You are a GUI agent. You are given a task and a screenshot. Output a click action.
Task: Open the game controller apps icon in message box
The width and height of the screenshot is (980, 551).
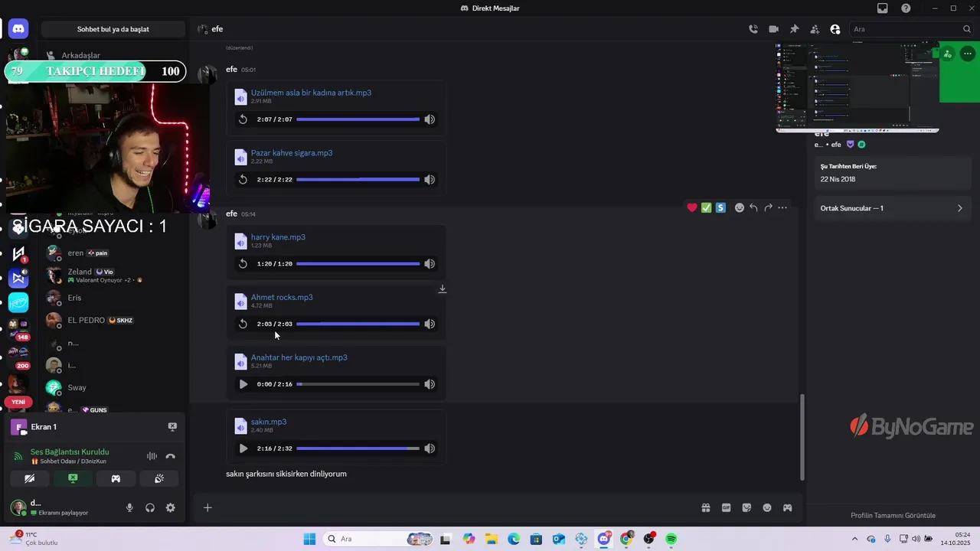coord(787,507)
